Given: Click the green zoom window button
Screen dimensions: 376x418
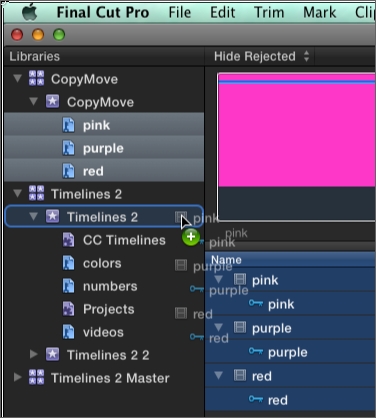Looking at the screenshot, I should pyautogui.click(x=59, y=34).
